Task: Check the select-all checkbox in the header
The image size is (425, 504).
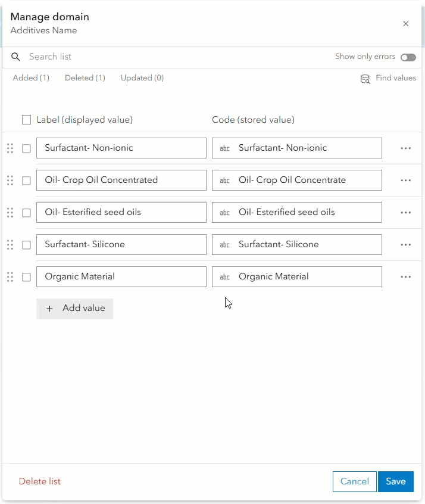Action: tap(26, 120)
